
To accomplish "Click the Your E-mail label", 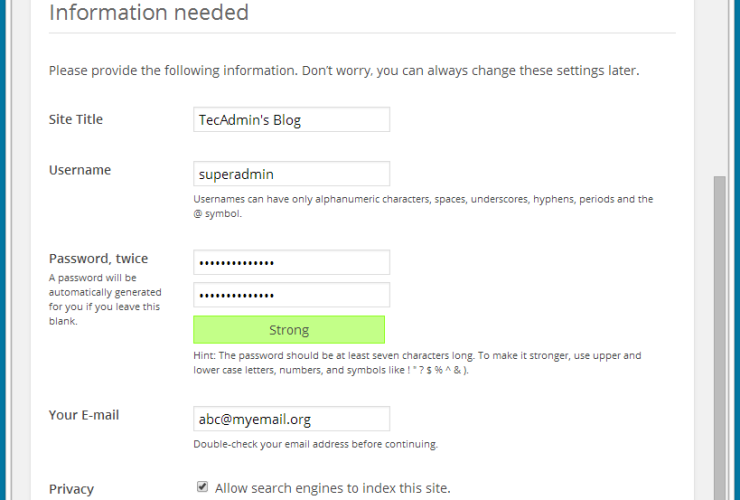I will (85, 415).
